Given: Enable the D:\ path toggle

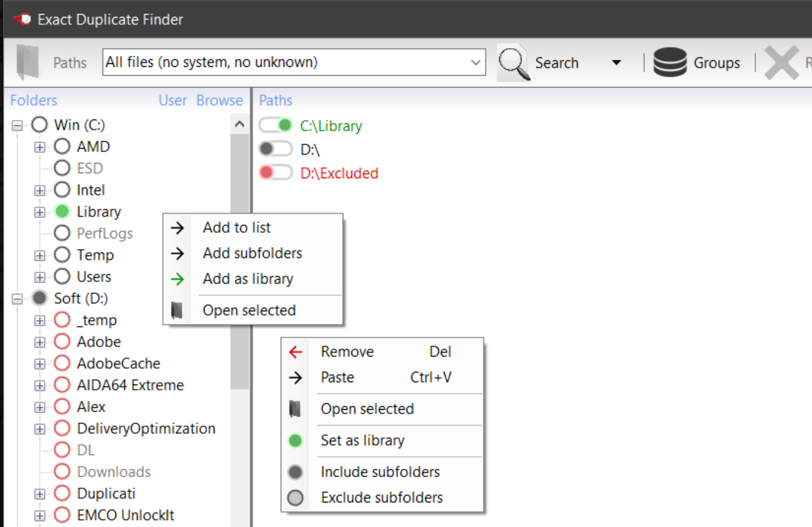Looking at the screenshot, I should [275, 149].
